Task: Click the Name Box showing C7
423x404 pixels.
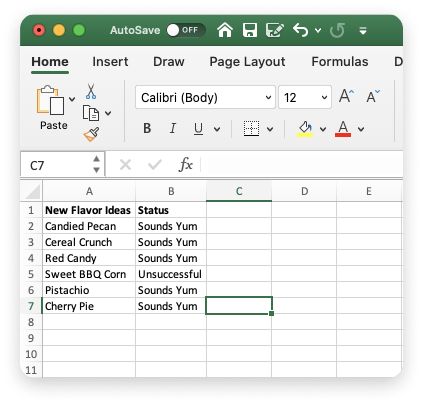Action: point(62,165)
